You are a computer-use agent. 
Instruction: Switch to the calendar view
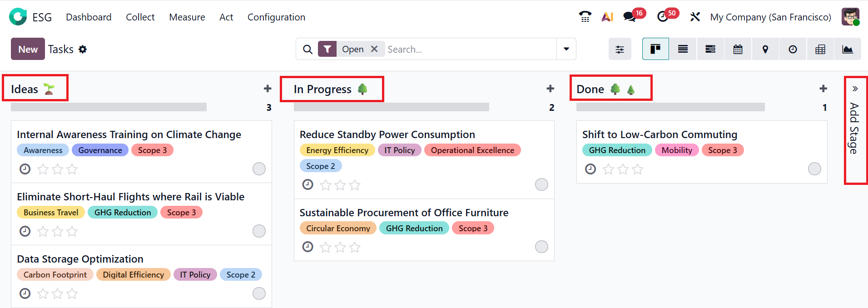click(x=738, y=49)
